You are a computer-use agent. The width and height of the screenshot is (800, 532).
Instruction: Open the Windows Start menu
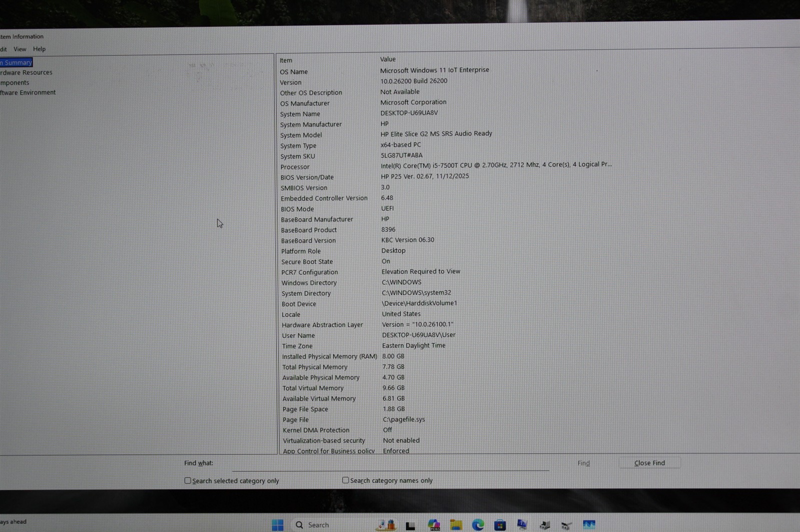coord(278,524)
